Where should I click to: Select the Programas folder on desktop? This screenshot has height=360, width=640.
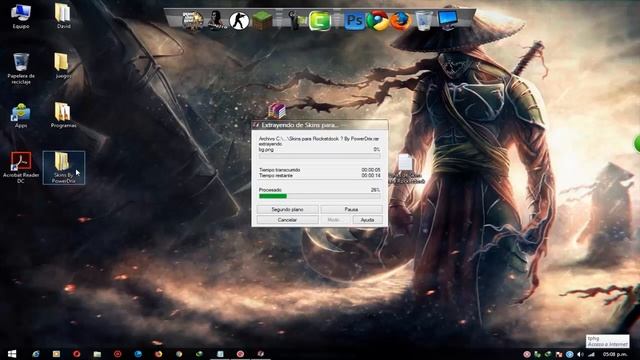pos(63,116)
